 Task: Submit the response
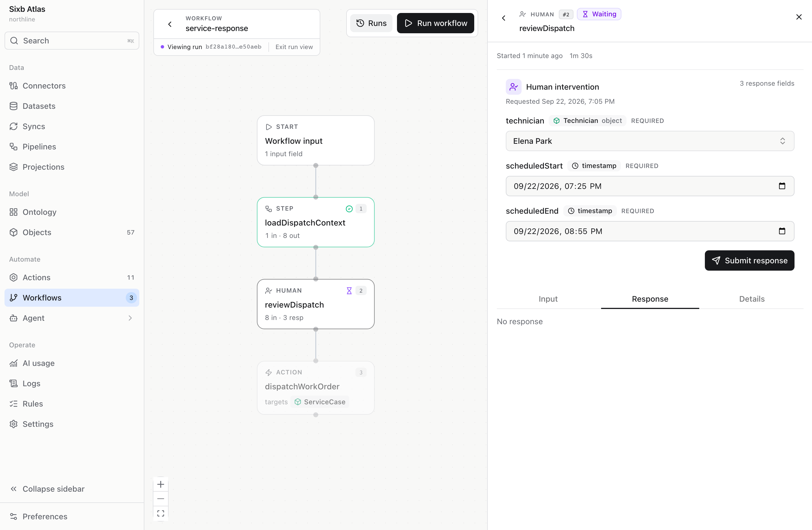pyautogui.click(x=749, y=260)
